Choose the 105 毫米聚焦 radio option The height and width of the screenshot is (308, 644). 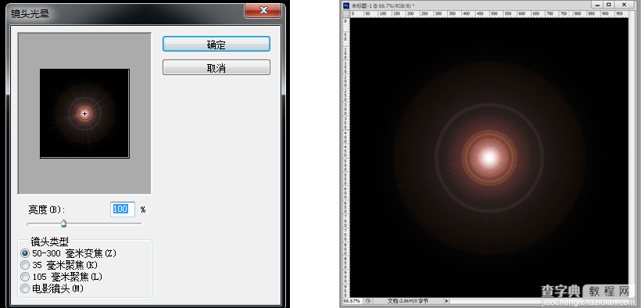(x=25, y=277)
